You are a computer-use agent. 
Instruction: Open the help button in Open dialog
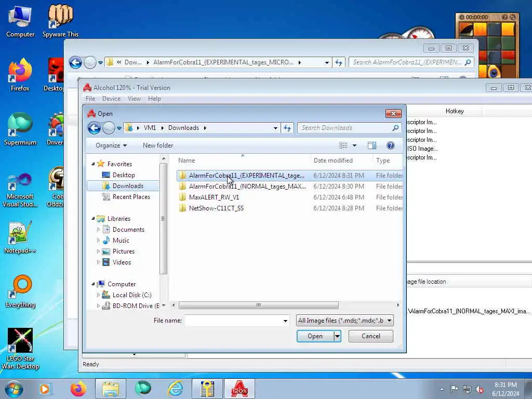pos(391,145)
